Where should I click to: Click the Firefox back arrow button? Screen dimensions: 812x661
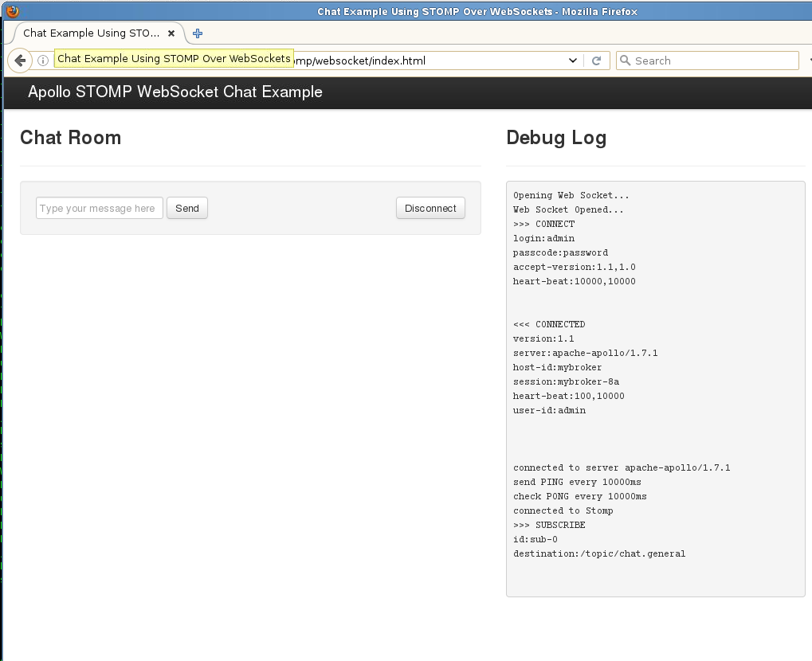pos(20,61)
